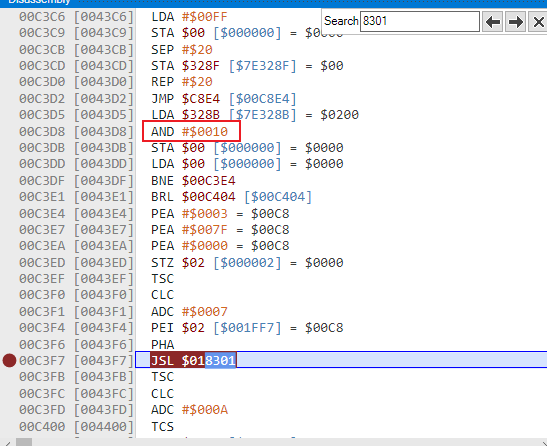
Task: Select the PHA instruction
Action: tap(163, 344)
